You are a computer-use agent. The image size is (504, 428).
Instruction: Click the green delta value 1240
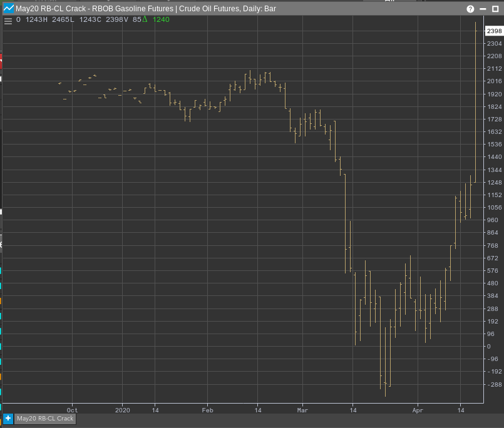(161, 19)
